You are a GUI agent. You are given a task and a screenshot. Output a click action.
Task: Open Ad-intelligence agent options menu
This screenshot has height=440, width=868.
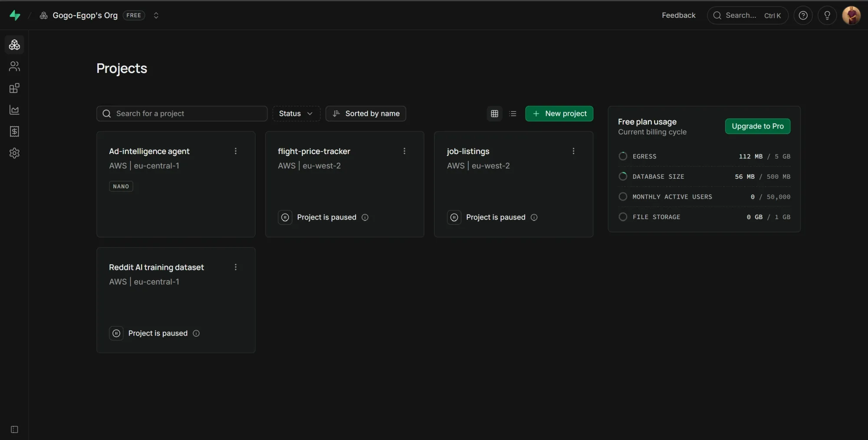(x=236, y=151)
